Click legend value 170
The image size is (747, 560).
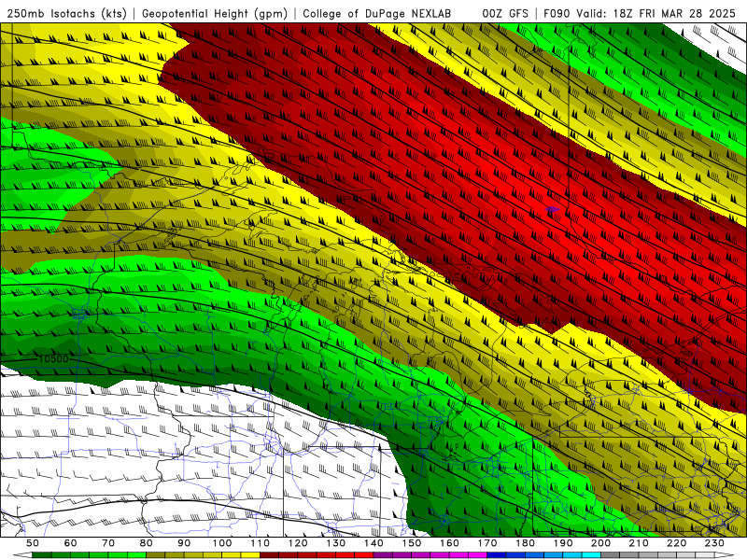tap(487, 543)
